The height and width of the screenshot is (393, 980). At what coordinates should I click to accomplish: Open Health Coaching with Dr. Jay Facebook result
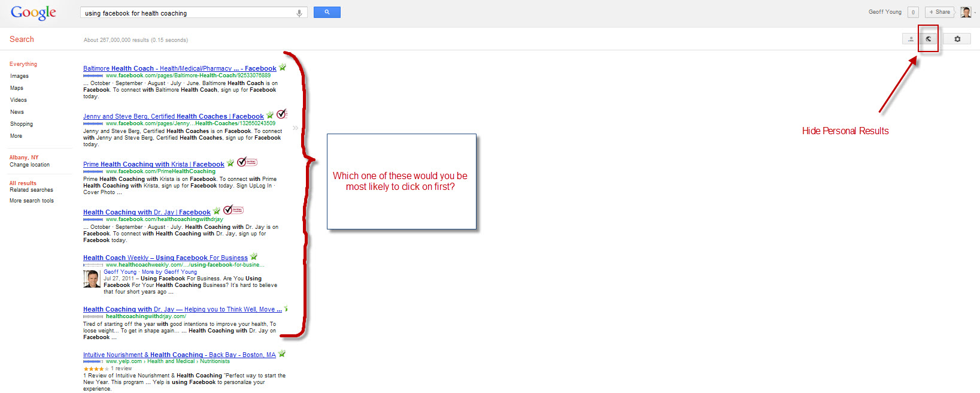[147, 212]
